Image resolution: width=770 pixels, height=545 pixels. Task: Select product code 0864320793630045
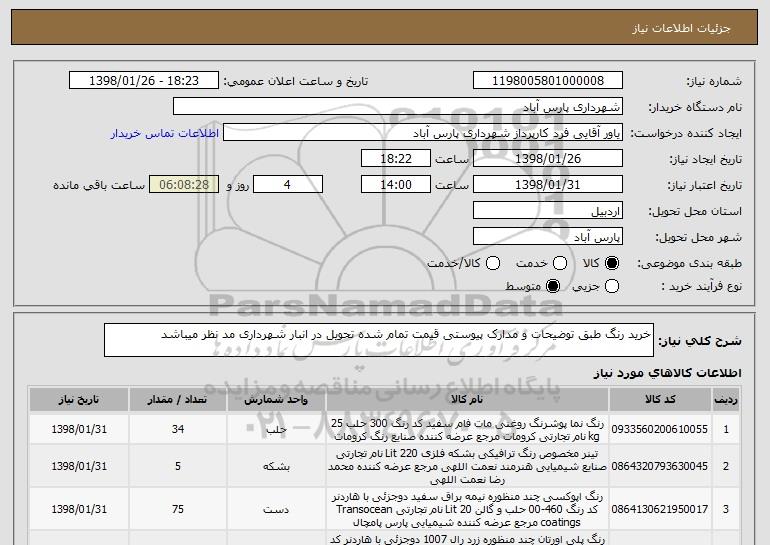pyautogui.click(x=660, y=466)
